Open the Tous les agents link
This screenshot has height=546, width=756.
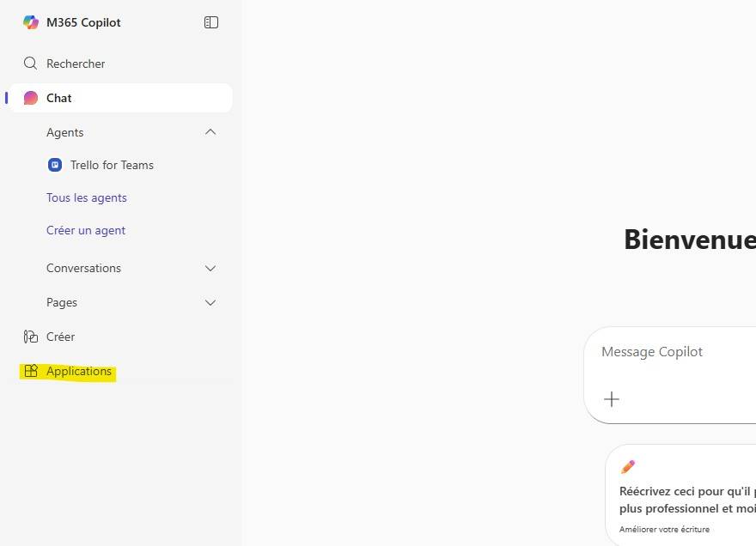pos(87,197)
